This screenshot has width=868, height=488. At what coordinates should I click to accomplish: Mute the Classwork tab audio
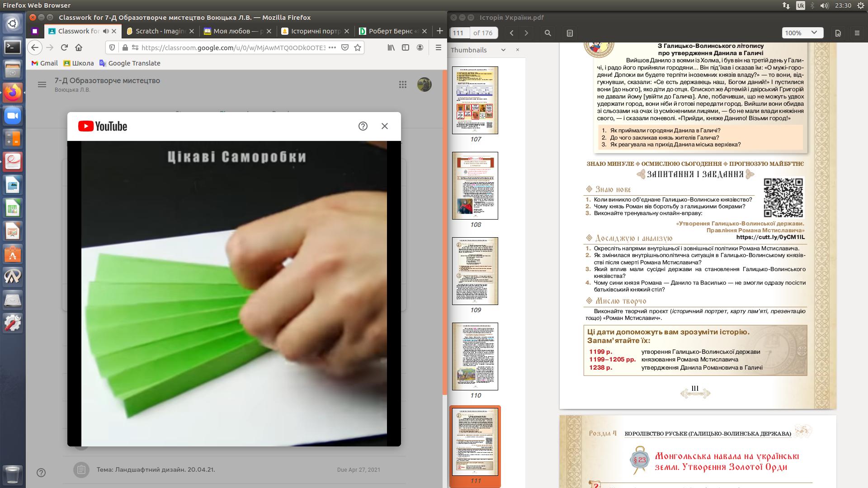106,31
